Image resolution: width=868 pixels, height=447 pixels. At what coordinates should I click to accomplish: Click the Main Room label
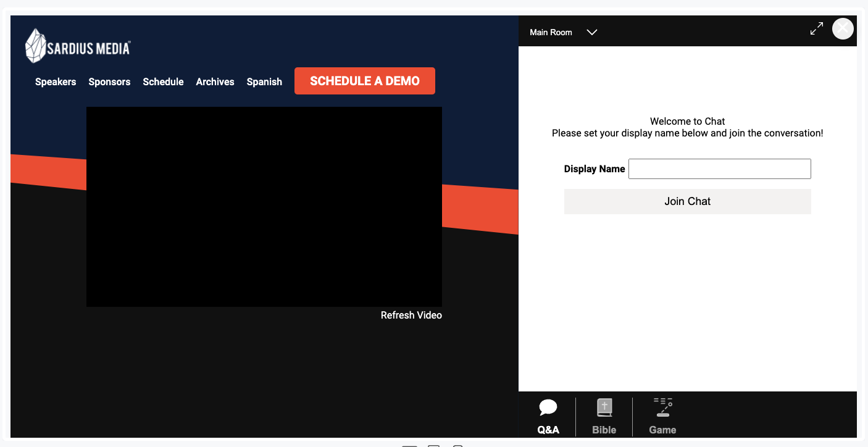pyautogui.click(x=551, y=32)
